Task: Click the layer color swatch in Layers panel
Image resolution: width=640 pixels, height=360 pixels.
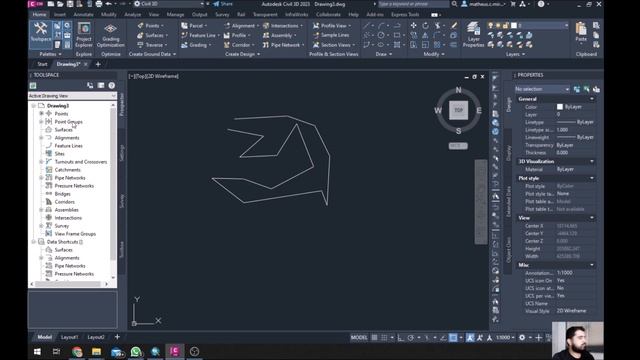Action: (x=514, y=25)
